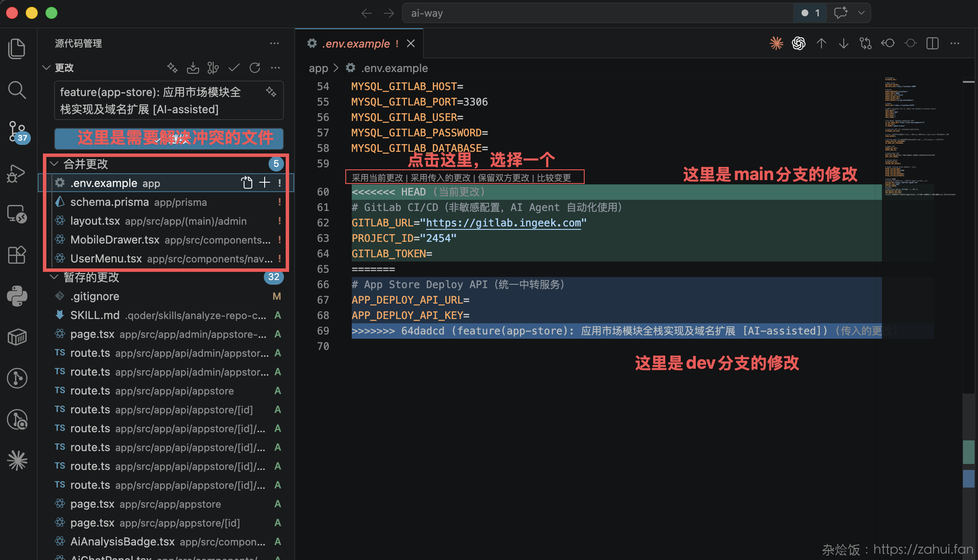978x560 pixels.
Task: Select AiAnalysisBadge.tsx staged file
Action: [x=166, y=542]
